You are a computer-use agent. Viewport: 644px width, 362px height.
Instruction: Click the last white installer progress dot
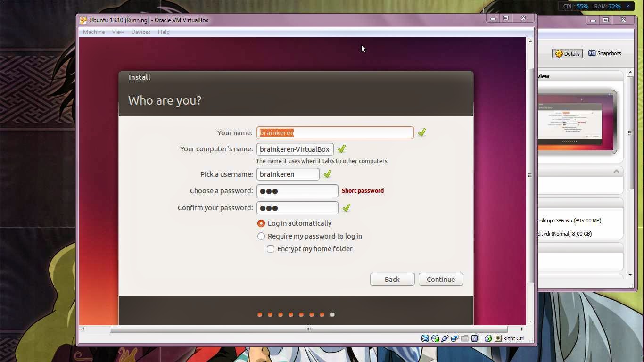(x=332, y=314)
